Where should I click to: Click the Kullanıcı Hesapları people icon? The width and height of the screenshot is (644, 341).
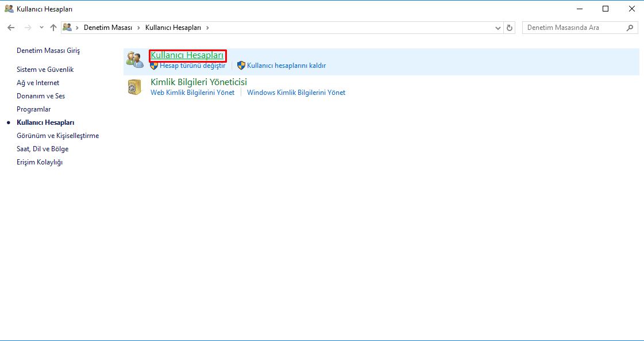coord(134,59)
